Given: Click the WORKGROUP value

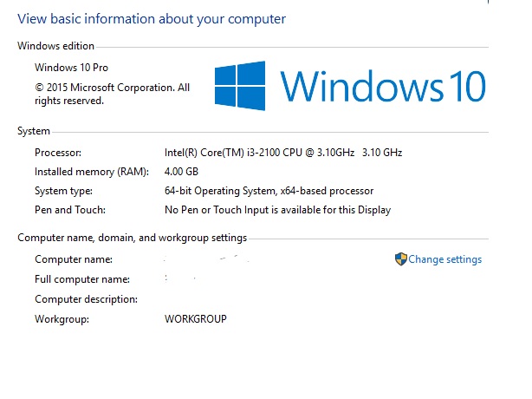Looking at the screenshot, I should (196, 319).
